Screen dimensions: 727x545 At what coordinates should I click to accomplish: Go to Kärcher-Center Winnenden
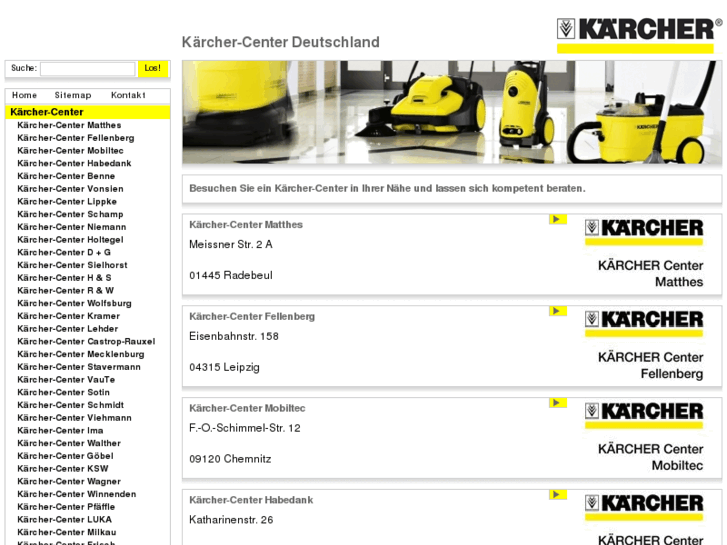pos(77,494)
